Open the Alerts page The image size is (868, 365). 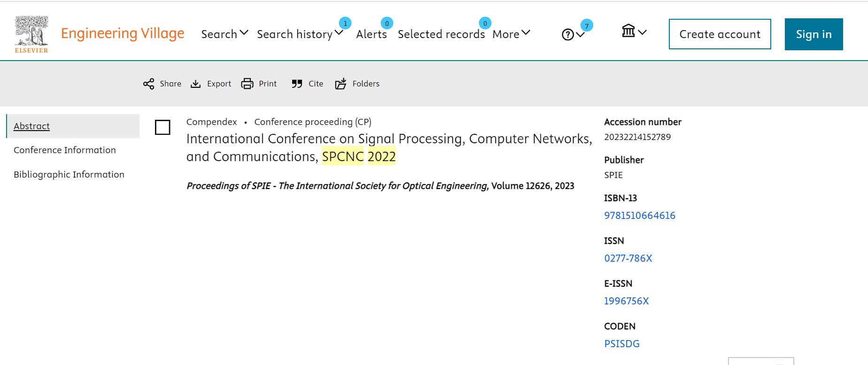click(372, 34)
